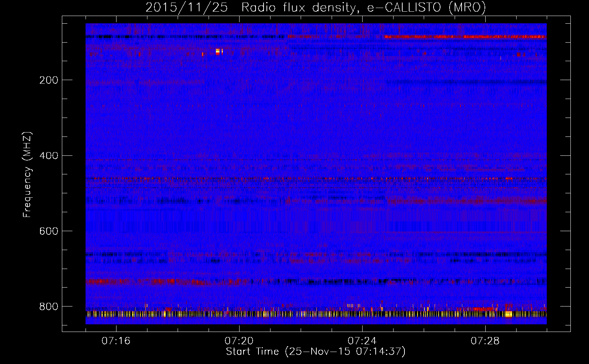Viewport: 589px width, 364px height.
Task: Click the "400" frequency tick label
Action: (x=49, y=156)
